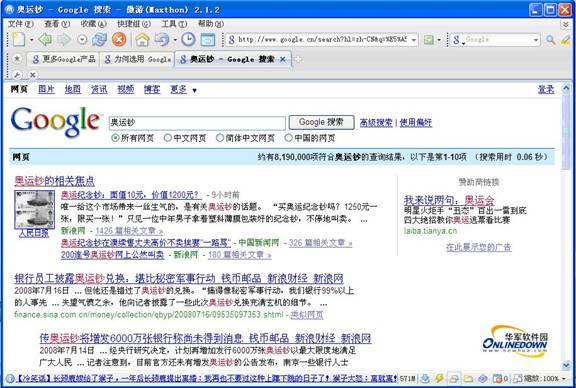Go back with the green Back arrow
576x388 pixels.
45,39
